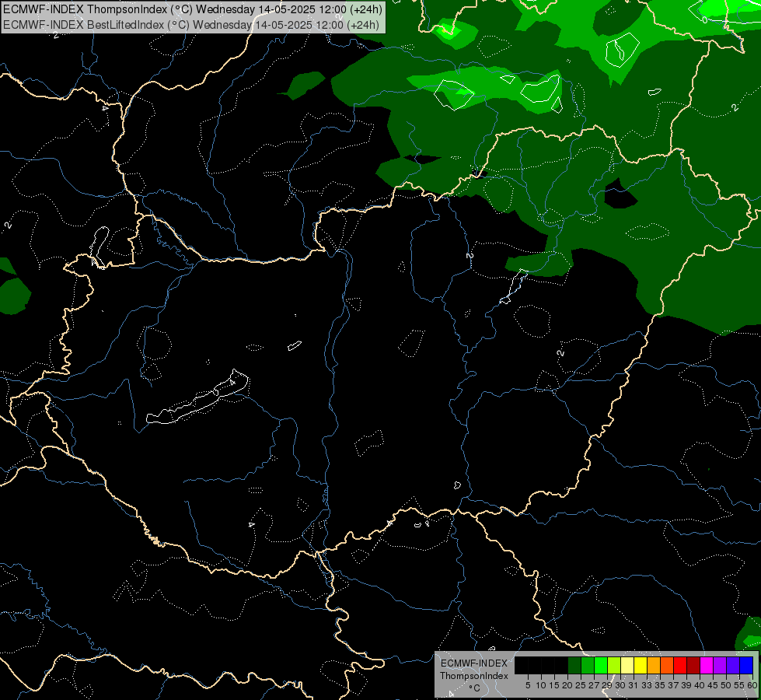Click the legend tick label 5
This screenshot has width=761, height=700.
(528, 685)
